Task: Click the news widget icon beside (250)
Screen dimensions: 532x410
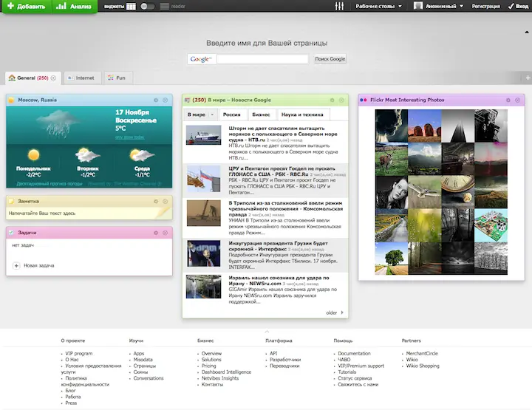Action: [x=187, y=100]
